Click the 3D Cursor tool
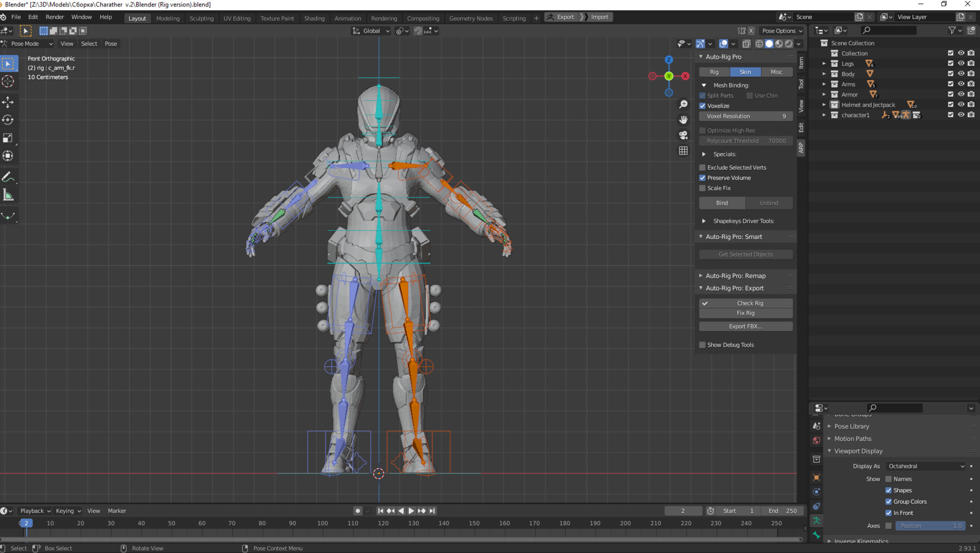Image resolution: width=980 pixels, height=553 pixels. click(8, 82)
